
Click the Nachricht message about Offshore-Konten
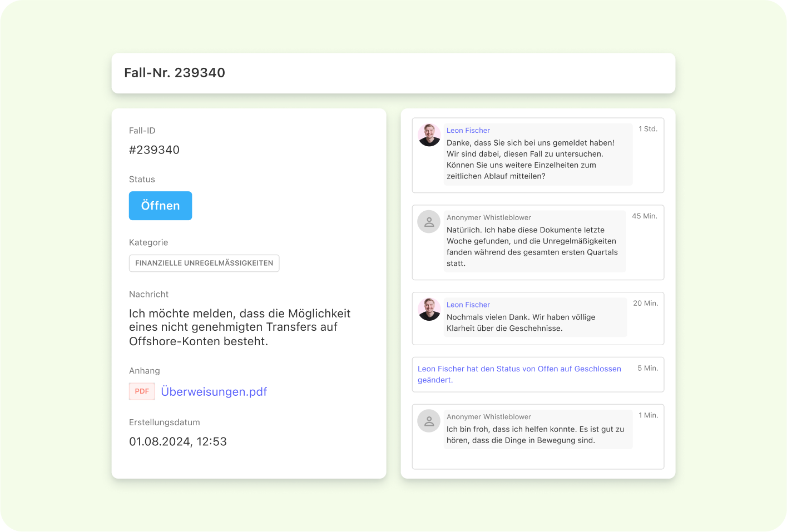[240, 327]
